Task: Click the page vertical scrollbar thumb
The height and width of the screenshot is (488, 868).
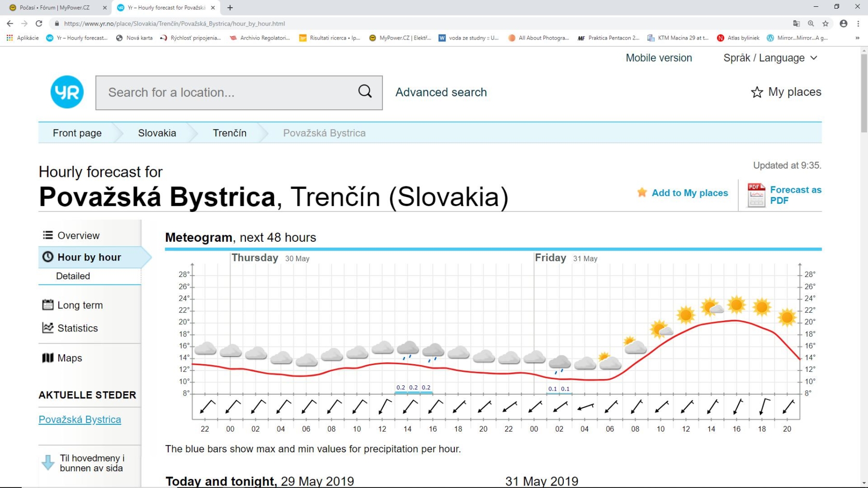Action: (864, 93)
